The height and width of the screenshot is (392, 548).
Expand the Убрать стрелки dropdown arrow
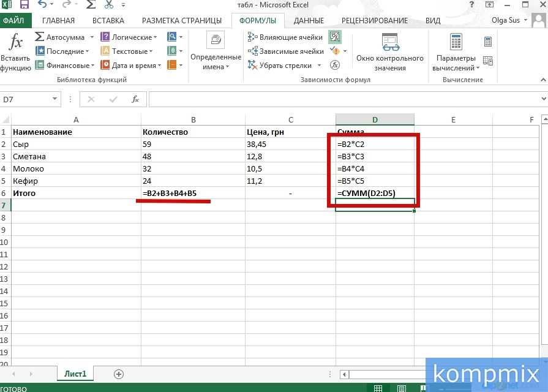319,66
